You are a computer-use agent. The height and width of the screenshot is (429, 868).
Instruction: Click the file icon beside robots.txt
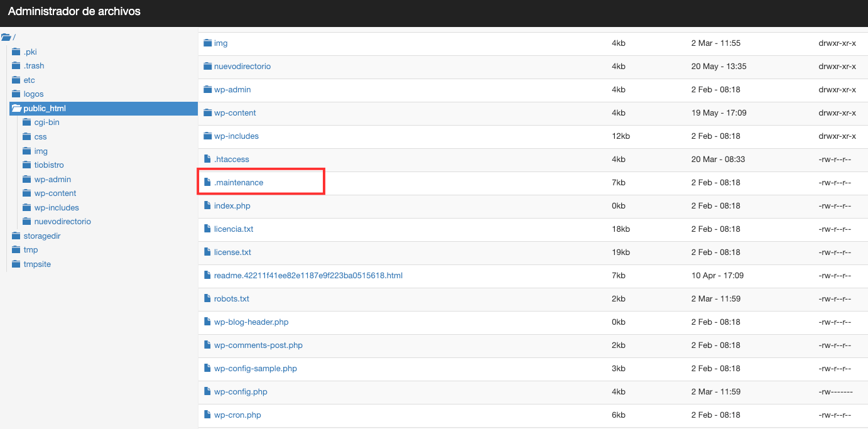coord(208,299)
